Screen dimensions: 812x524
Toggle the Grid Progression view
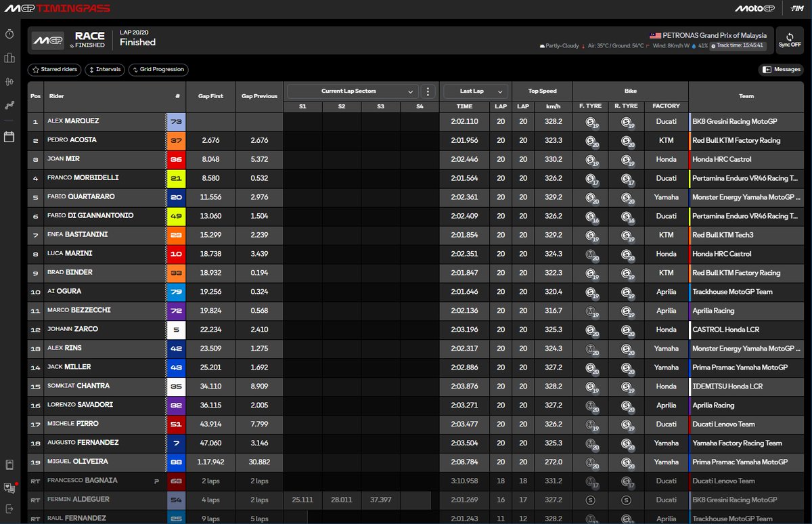pos(158,69)
